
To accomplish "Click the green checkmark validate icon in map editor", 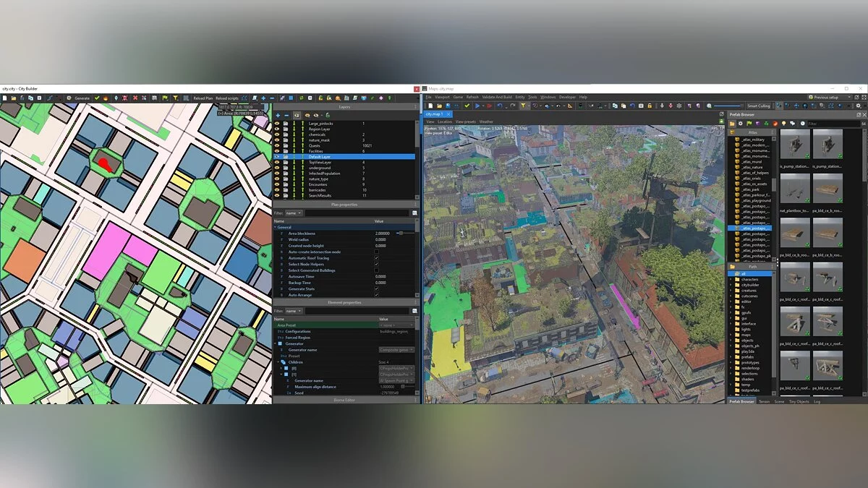I will click(x=467, y=106).
